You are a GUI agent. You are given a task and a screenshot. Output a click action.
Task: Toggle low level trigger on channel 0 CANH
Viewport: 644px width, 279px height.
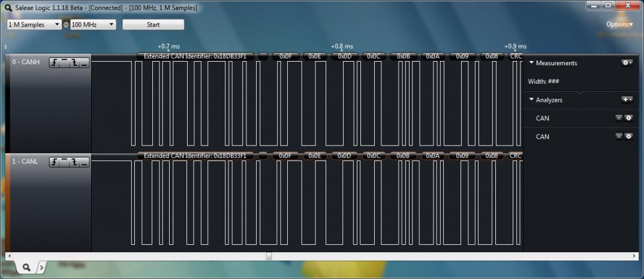84,63
